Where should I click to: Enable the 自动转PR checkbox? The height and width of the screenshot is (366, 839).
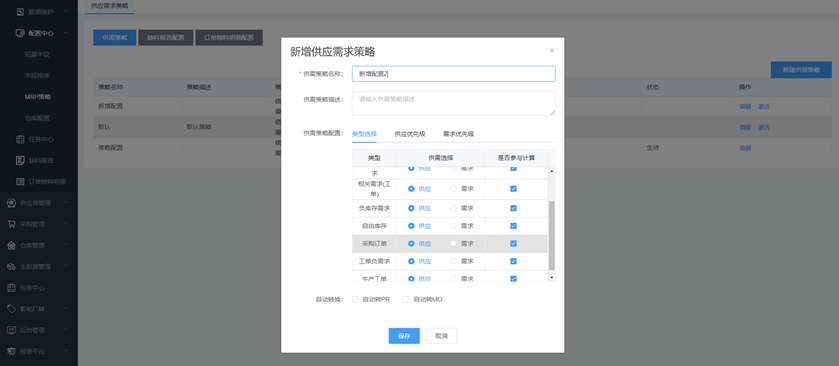pyautogui.click(x=355, y=300)
